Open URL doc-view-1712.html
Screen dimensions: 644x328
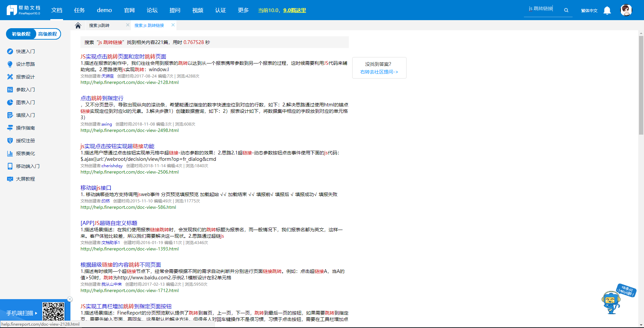tap(129, 290)
